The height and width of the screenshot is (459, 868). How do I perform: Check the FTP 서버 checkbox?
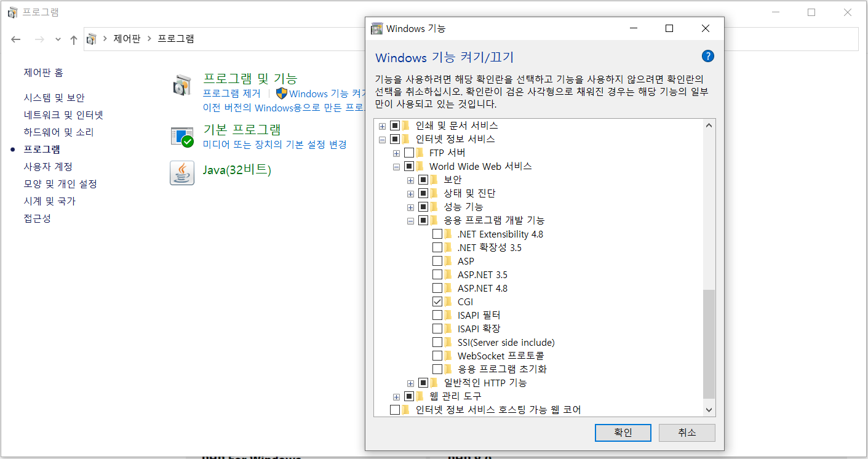409,153
